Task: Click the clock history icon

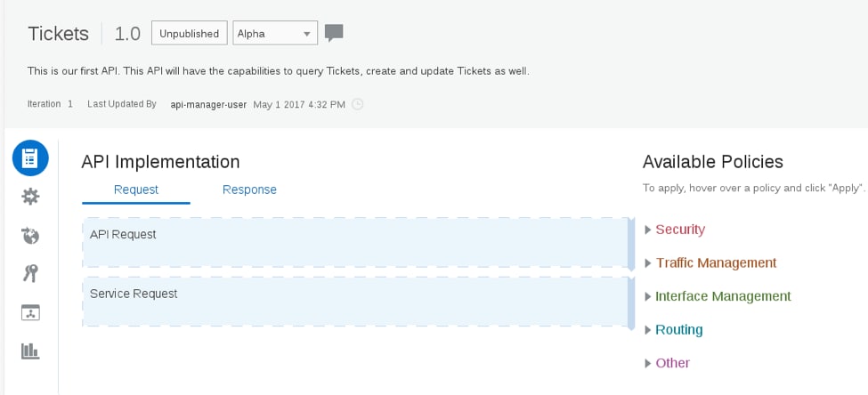Action: click(358, 104)
